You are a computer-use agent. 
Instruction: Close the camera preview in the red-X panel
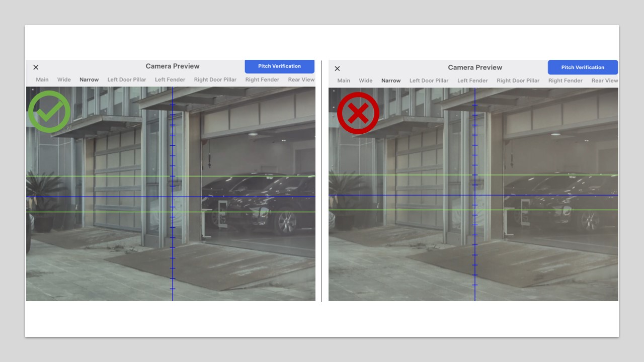pyautogui.click(x=338, y=69)
